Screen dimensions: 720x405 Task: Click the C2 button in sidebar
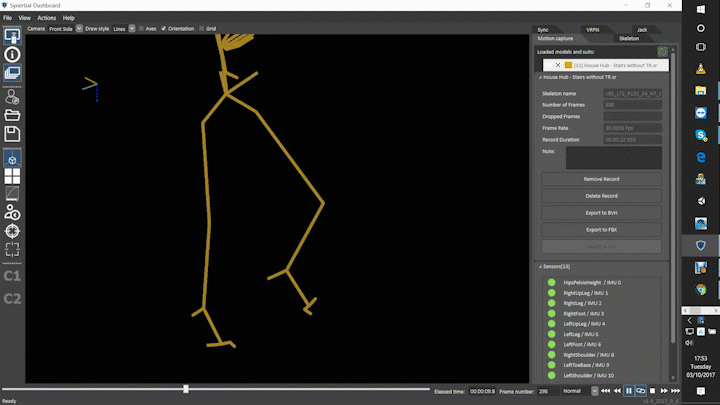12,299
